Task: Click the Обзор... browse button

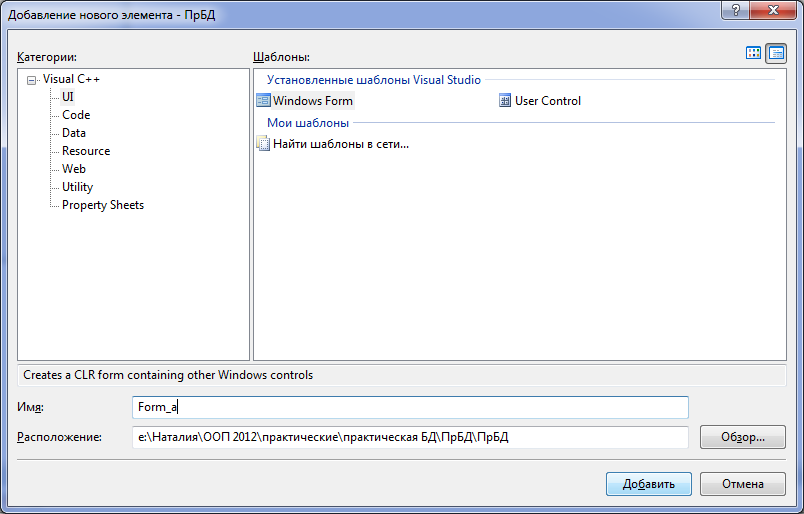Action: pyautogui.click(x=742, y=437)
